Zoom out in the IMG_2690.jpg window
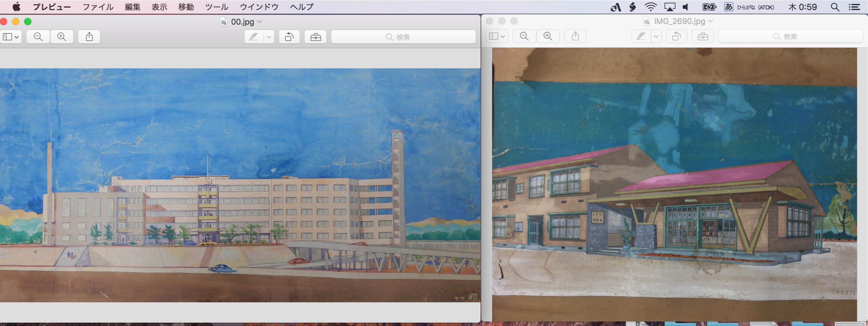The height and width of the screenshot is (326, 868). click(x=524, y=36)
